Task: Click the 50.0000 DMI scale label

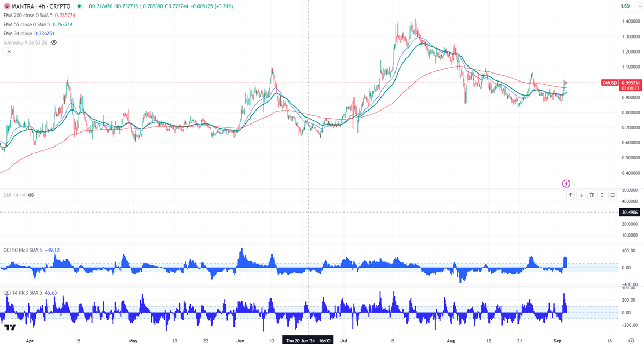Action: tap(629, 190)
